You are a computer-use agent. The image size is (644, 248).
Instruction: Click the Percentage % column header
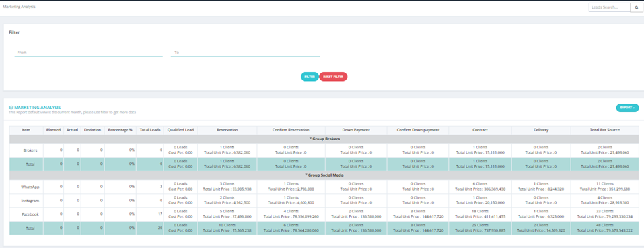pyautogui.click(x=120, y=129)
